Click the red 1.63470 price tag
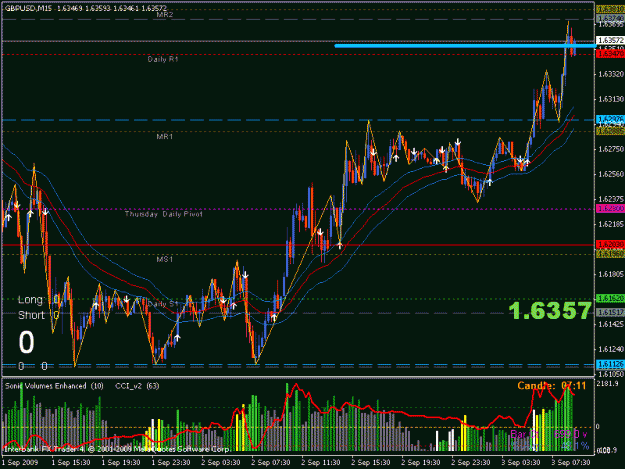The width and height of the screenshot is (625, 469). click(x=610, y=54)
